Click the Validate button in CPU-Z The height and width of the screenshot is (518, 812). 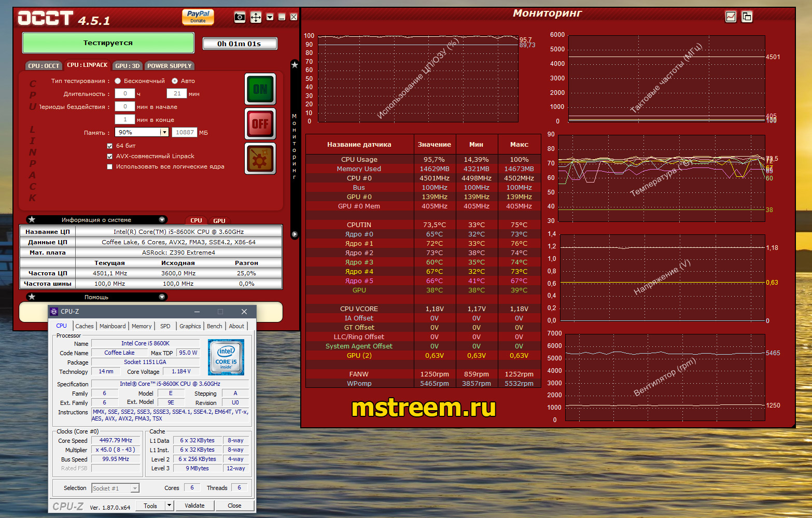pyautogui.click(x=194, y=506)
